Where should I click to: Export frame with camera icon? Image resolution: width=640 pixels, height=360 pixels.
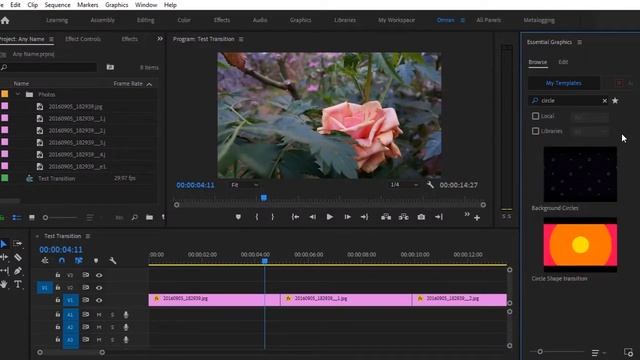point(421,217)
